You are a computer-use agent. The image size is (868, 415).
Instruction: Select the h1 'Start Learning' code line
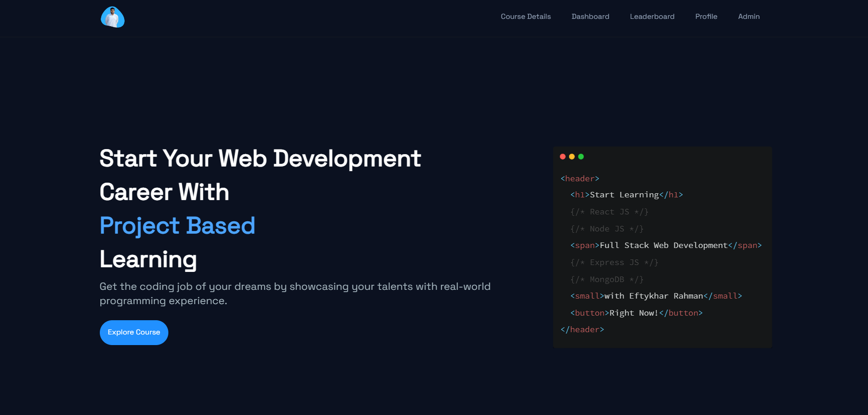(626, 195)
